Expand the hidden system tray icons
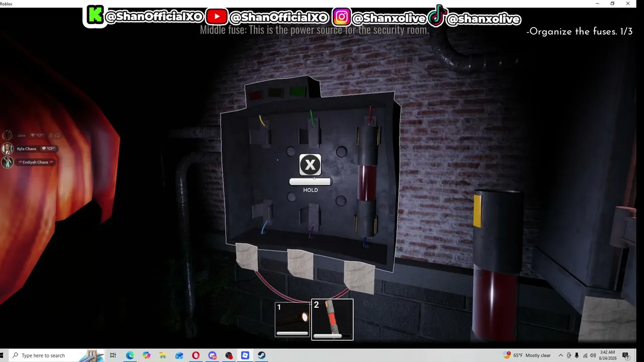The image size is (644, 362). click(x=560, y=355)
